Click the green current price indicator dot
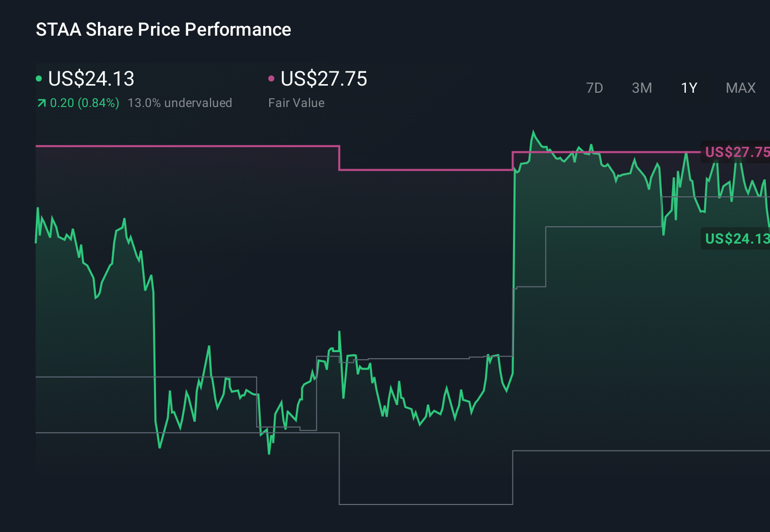 click(38, 77)
